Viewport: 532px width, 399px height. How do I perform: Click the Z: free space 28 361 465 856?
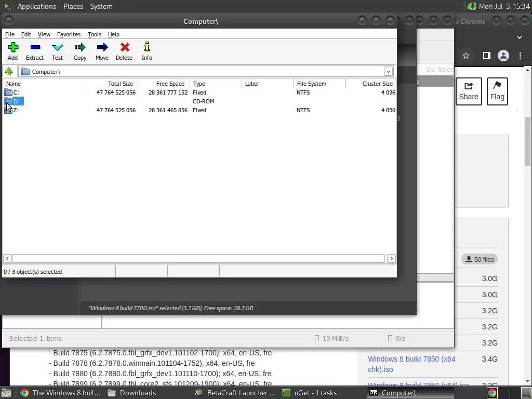click(x=168, y=110)
